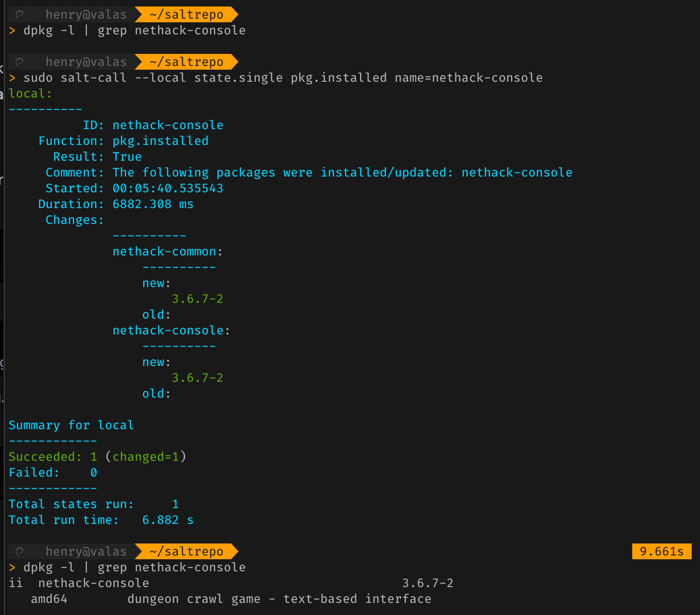Click the Summary for local heading
700x615 pixels.
click(x=71, y=425)
